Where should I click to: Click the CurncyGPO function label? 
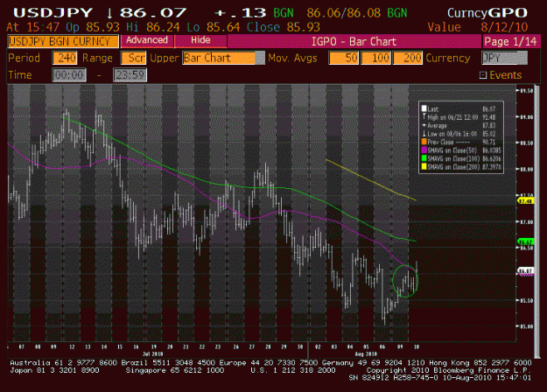point(487,13)
